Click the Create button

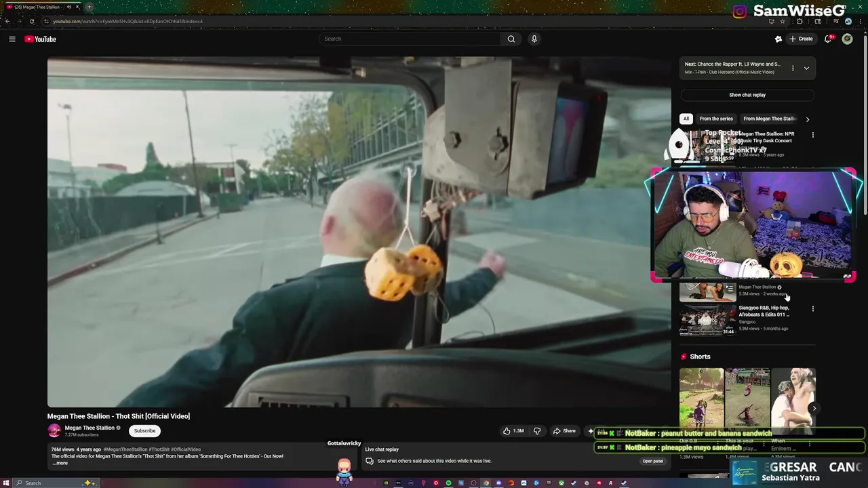tap(801, 39)
